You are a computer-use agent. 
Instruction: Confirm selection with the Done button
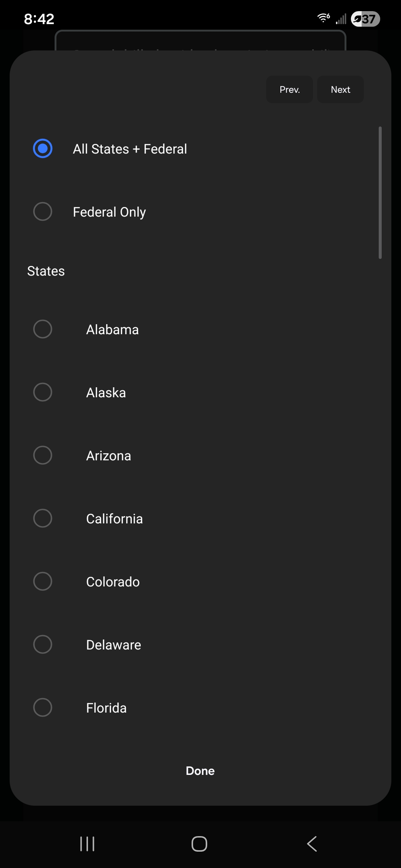tap(200, 770)
